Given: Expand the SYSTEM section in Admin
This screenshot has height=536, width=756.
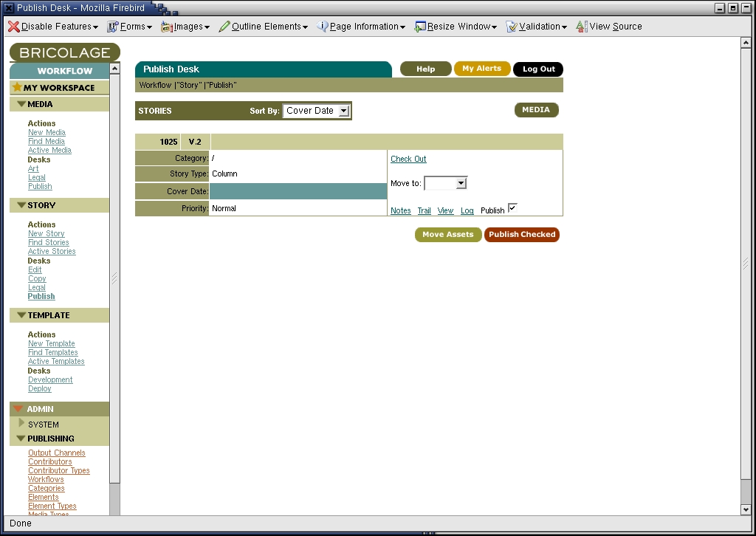Looking at the screenshot, I should [21, 424].
